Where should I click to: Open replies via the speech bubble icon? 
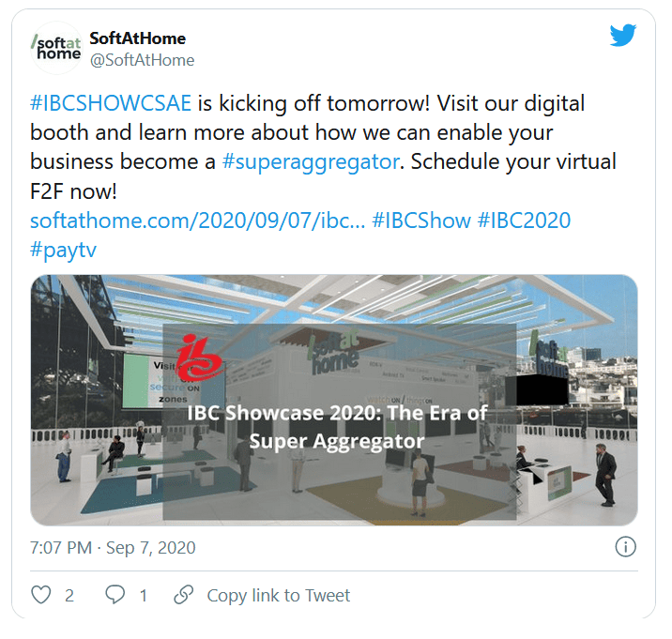point(115,595)
